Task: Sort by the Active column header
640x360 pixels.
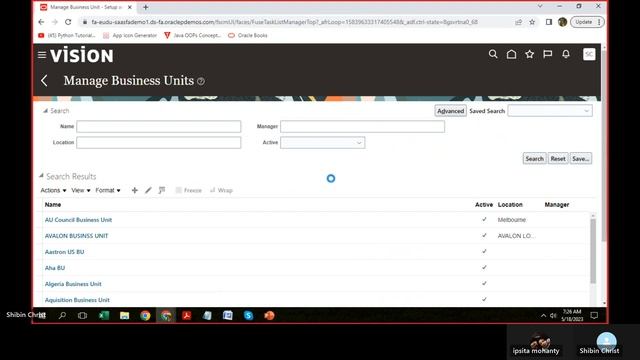Action: coord(484,204)
